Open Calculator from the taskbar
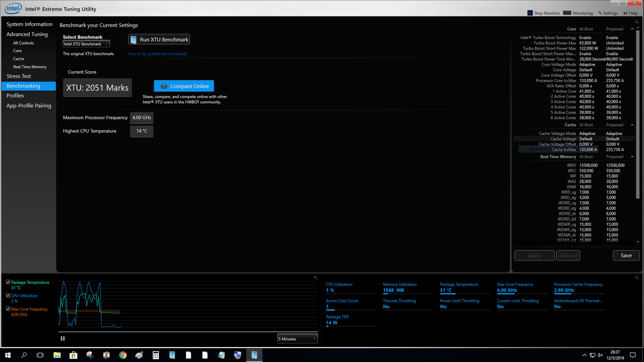 pyautogui.click(x=156, y=355)
